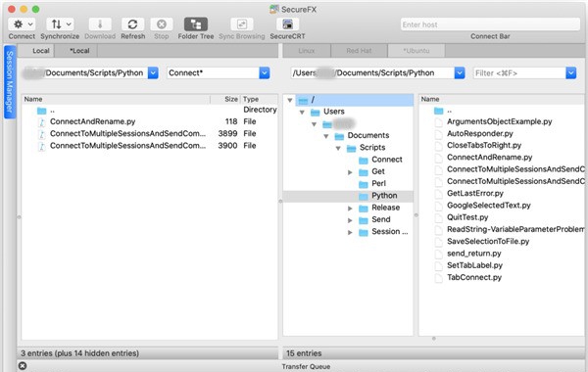Select the local file sized 3899
Viewport: 588px width, 372px height.
pos(150,134)
